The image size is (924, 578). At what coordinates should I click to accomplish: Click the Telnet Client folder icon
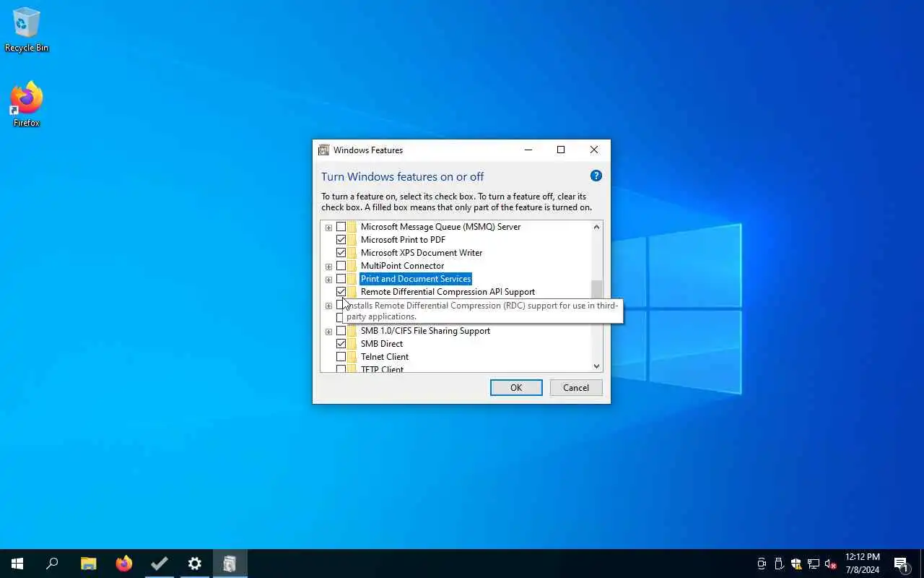[352, 357]
